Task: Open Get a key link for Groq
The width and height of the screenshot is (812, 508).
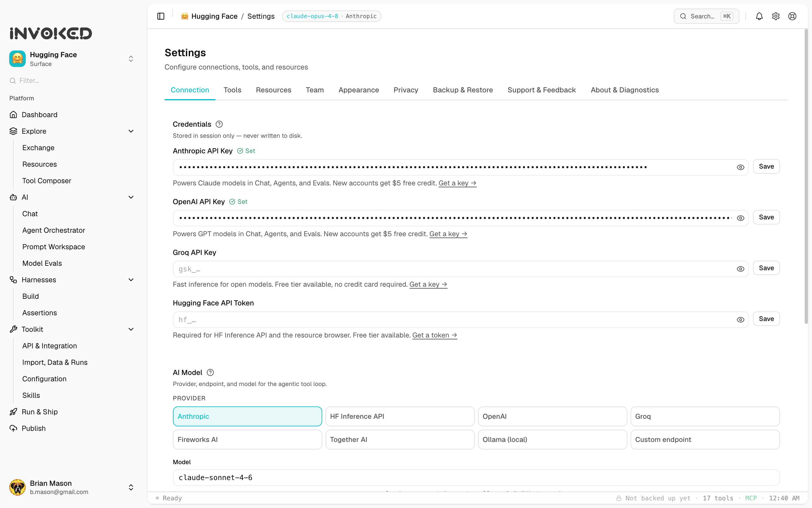Action: [x=428, y=284]
